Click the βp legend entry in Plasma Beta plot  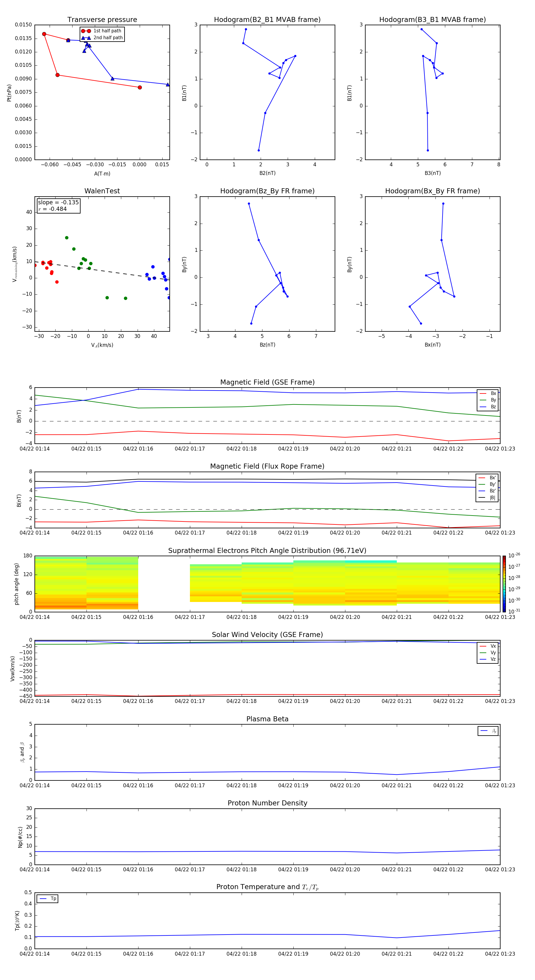coord(488,731)
